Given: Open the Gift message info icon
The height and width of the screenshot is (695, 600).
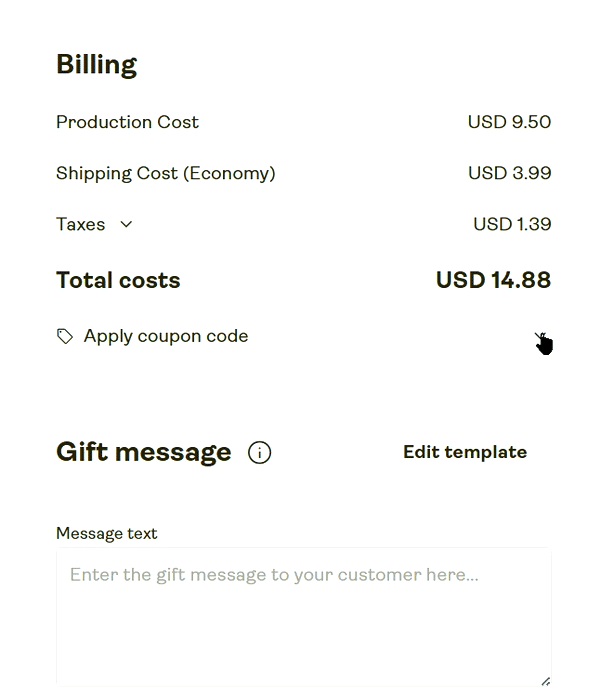Looking at the screenshot, I should pyautogui.click(x=259, y=453).
